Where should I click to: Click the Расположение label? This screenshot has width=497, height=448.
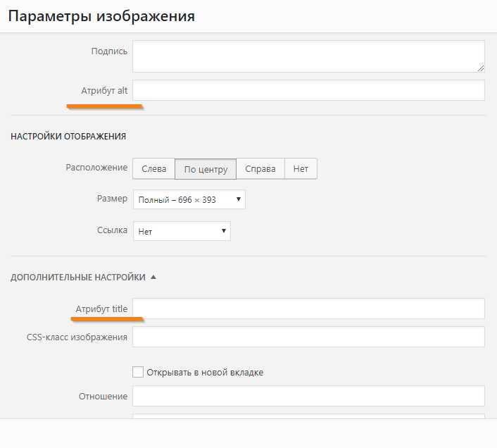pos(96,168)
